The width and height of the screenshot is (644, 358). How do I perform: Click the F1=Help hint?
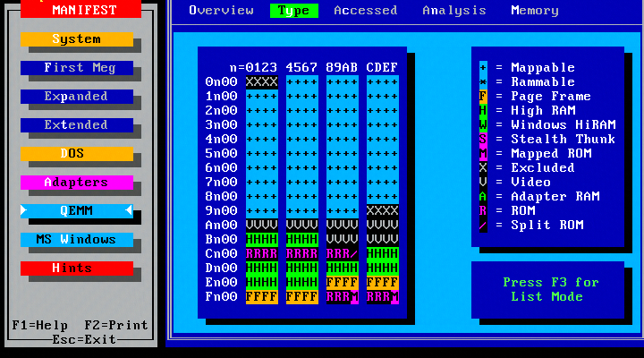[40, 326]
